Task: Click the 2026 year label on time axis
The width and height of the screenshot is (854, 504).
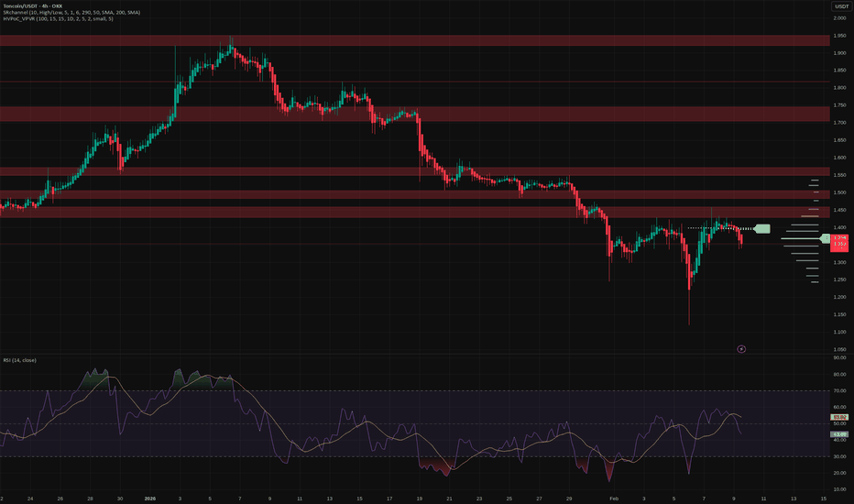Action: 149,499
